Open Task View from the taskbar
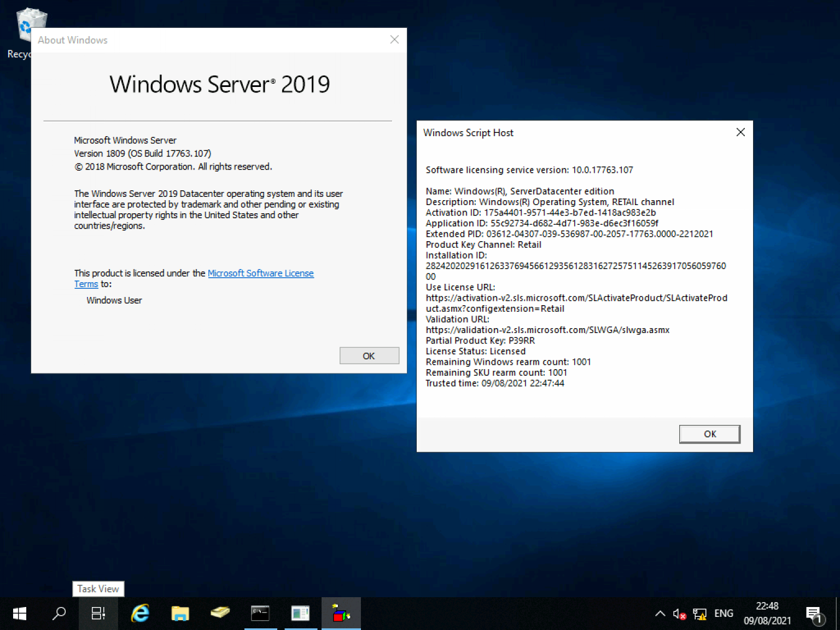840x630 pixels. [98, 613]
